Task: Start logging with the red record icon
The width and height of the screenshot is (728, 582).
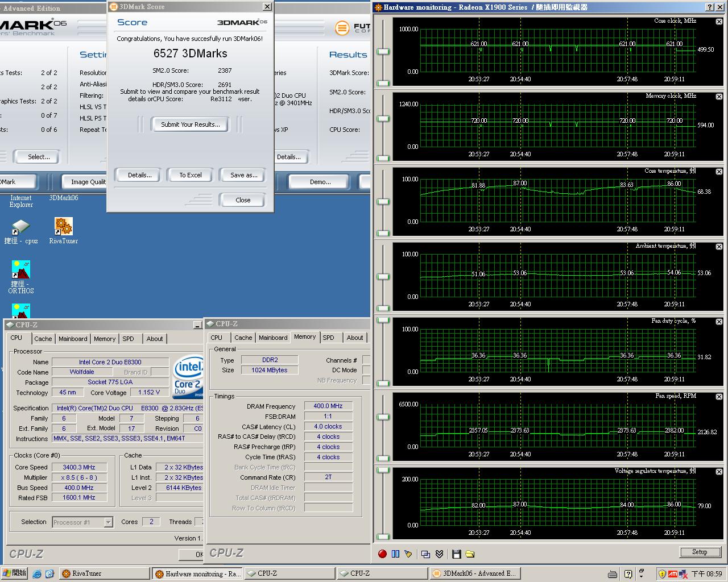Action: (382, 554)
